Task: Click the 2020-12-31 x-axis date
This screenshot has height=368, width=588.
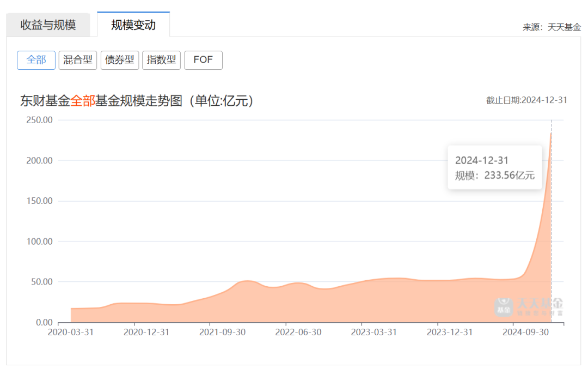Action: tap(146, 333)
